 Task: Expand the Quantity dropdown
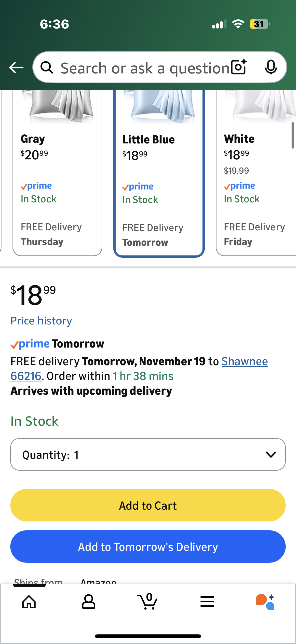(148, 454)
